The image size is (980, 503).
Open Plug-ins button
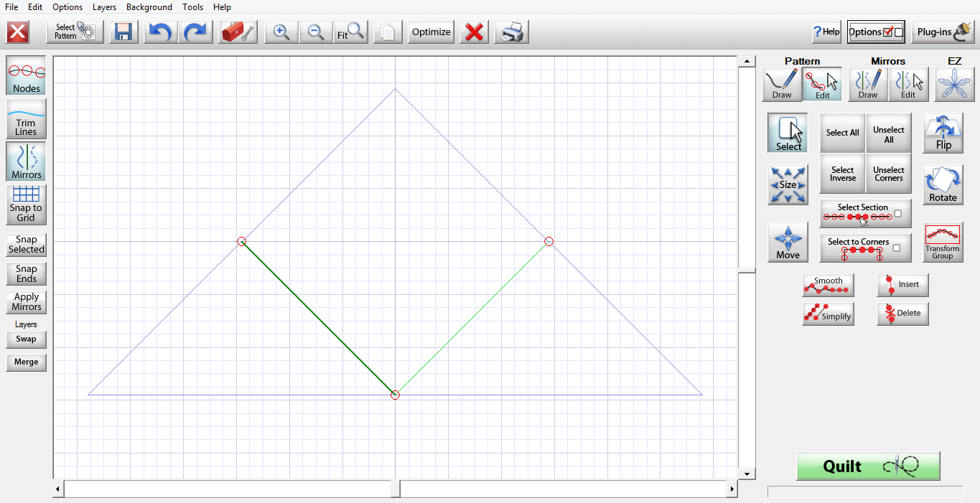[x=943, y=32]
